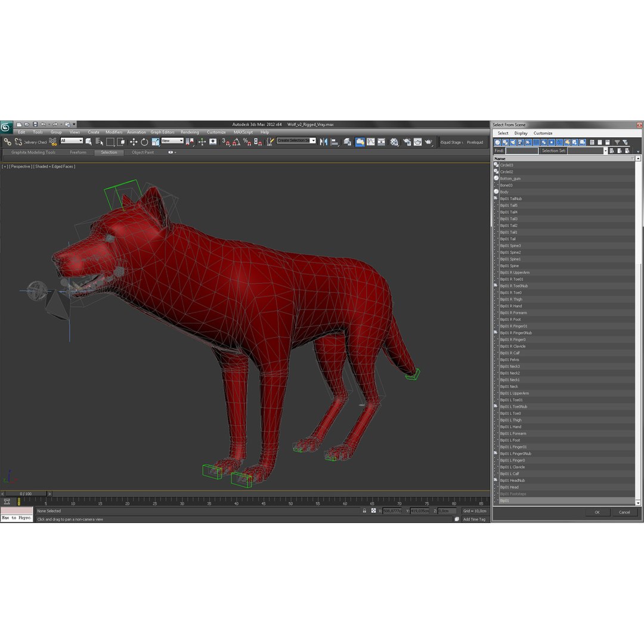Select the Use Pivot Point Center tool

[x=190, y=142]
